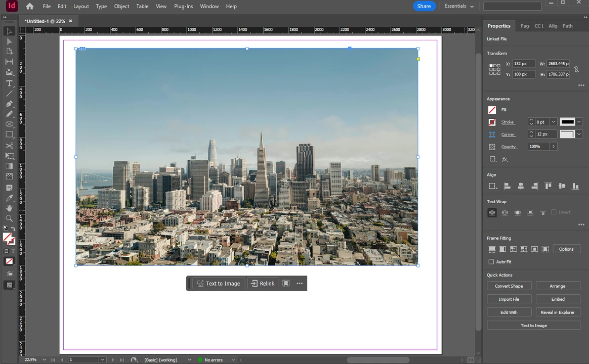Click Align Left Edges icon
This screenshot has height=364, width=589.
coord(507,186)
